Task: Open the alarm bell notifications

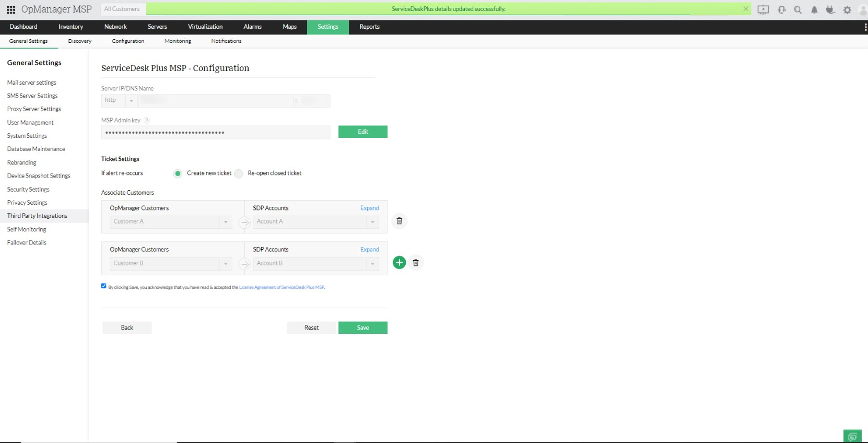Action: (814, 9)
